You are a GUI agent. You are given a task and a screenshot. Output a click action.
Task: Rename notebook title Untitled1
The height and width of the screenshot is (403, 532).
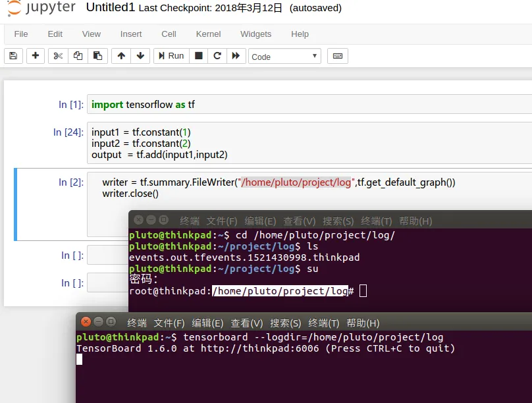111,7
